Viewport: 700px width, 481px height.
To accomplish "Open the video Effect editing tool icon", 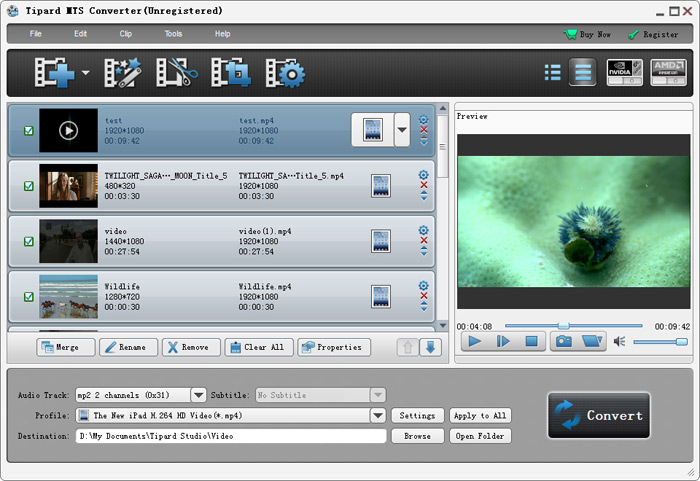I will tap(123, 72).
